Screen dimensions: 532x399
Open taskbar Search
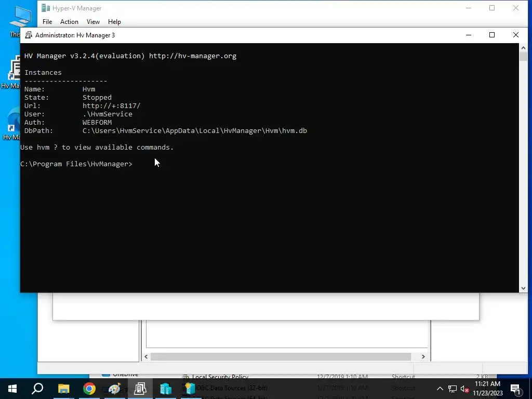(x=37, y=389)
